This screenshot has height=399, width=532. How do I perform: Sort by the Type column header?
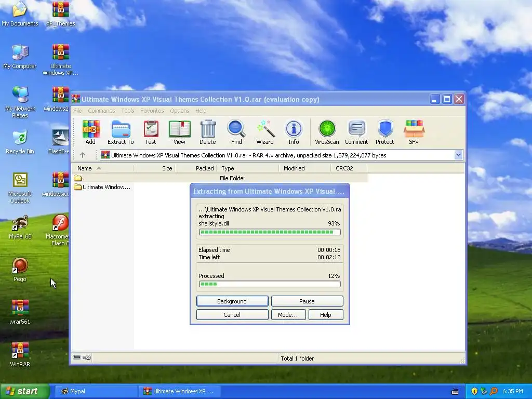(x=247, y=168)
